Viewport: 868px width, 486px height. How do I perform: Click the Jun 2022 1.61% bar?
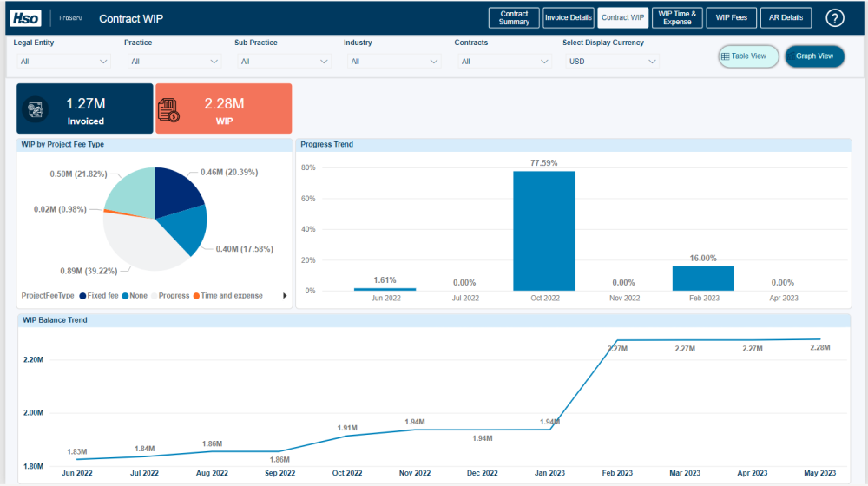385,289
